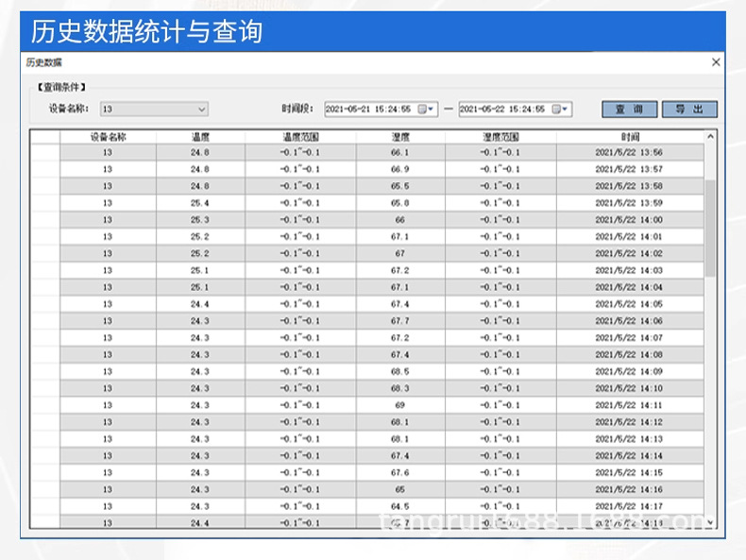The width and height of the screenshot is (746, 560).
Task: Click the 湿度 column header
Action: (400, 137)
